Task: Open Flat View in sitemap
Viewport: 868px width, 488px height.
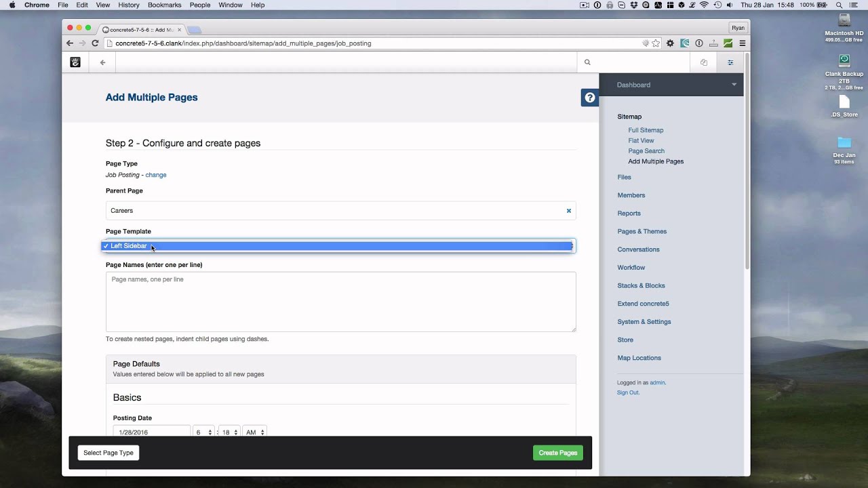Action: (x=641, y=140)
